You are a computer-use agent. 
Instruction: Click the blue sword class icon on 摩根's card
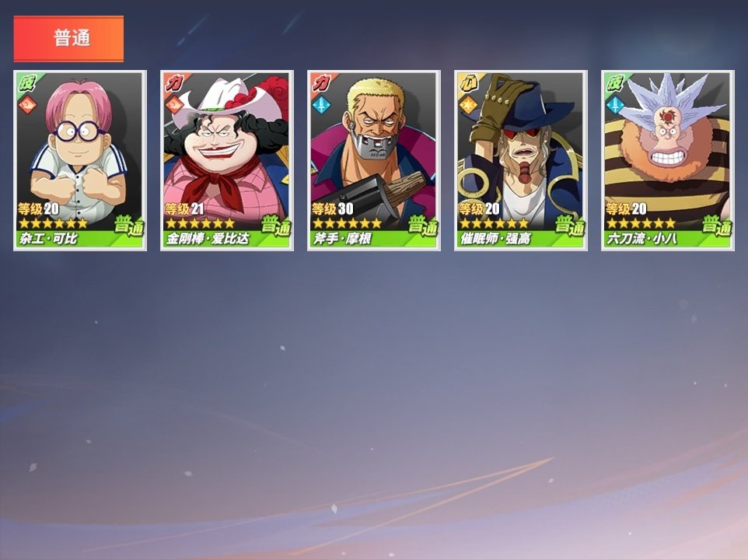321,104
